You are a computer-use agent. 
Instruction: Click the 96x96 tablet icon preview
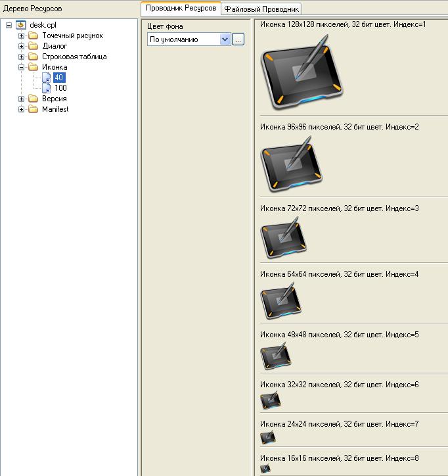coord(292,164)
